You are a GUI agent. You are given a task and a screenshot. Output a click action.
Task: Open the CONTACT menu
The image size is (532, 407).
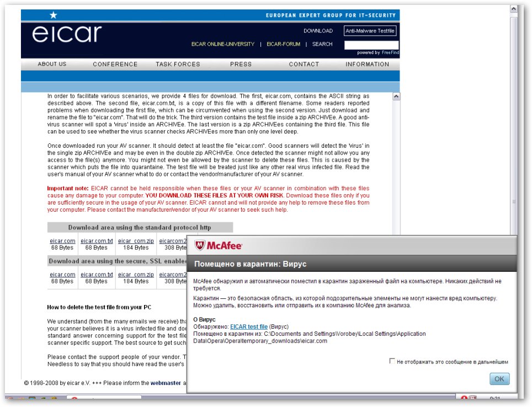tap(304, 64)
